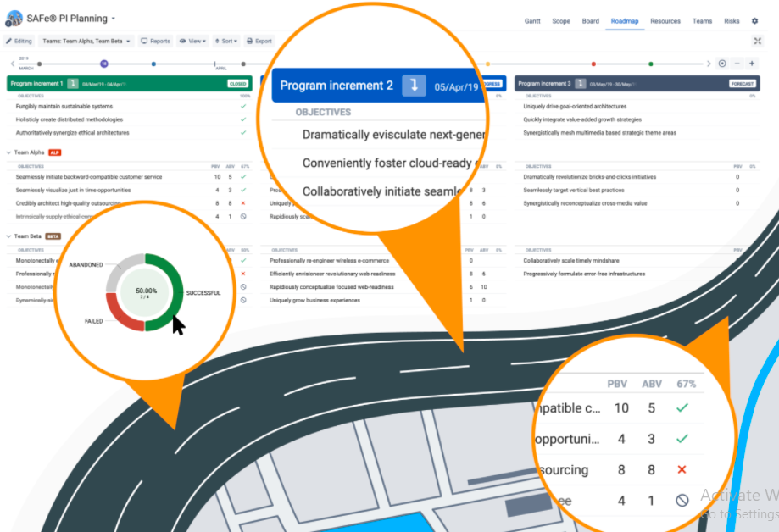The width and height of the screenshot is (779, 532).
Task: Click red X for Credibly architect high-quality outsourcing
Action: 243,203
